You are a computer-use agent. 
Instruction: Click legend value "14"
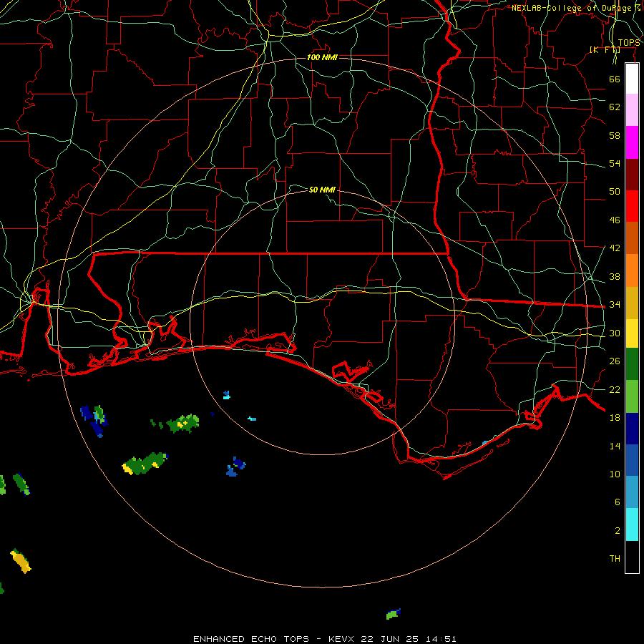click(615, 446)
